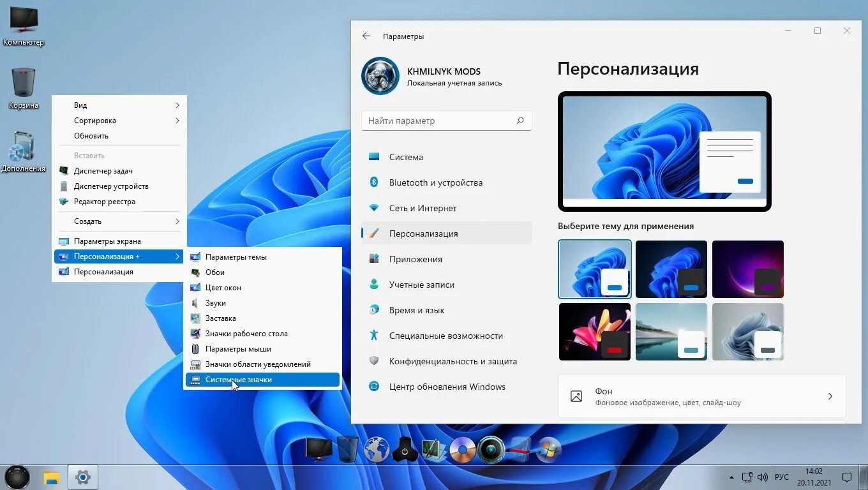This screenshot has height=490, width=868.
Task: Click the accessibility figure icon in the sidebar
Action: coord(375,336)
